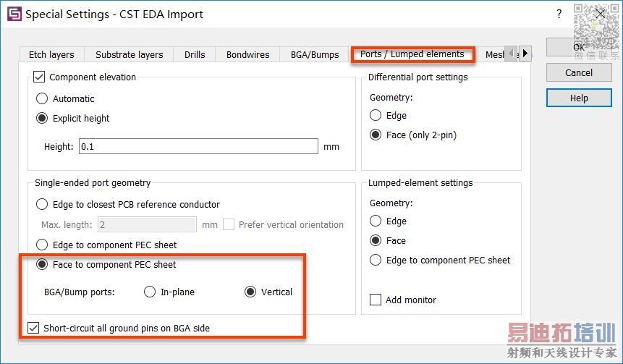This screenshot has height=364, width=623.
Task: Go to the BGA/Bumps tab
Action: (x=315, y=54)
